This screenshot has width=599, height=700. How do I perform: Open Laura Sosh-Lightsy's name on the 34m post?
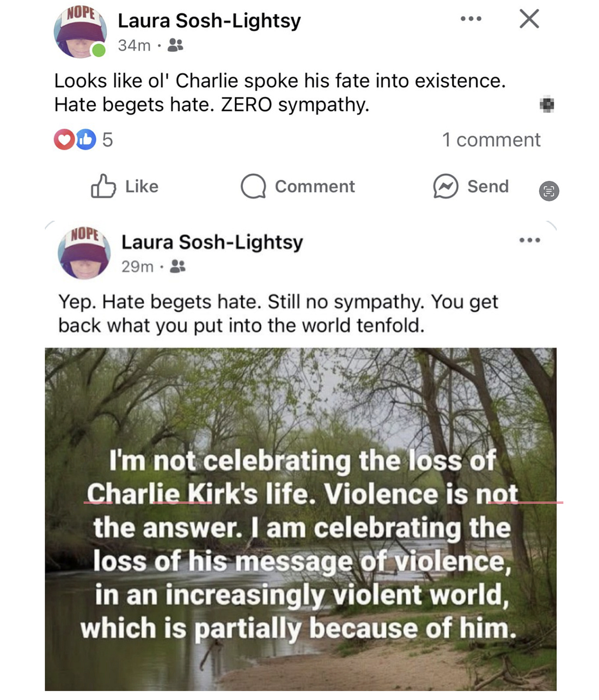[209, 21]
